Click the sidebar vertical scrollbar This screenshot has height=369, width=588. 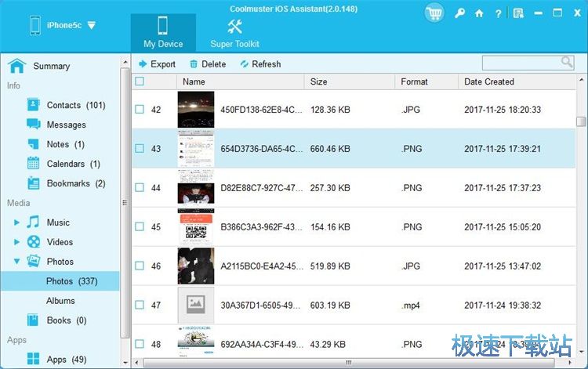[x=125, y=202]
